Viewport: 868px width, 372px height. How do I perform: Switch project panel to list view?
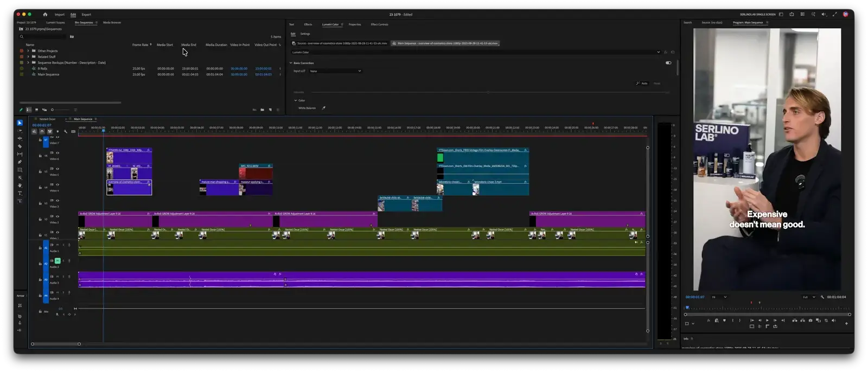coord(29,110)
